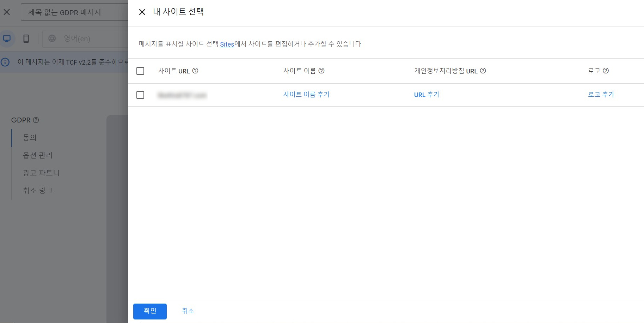Close the GDPR message editor behind the panel
Image resolution: width=644 pixels, height=323 pixels.
(7, 12)
